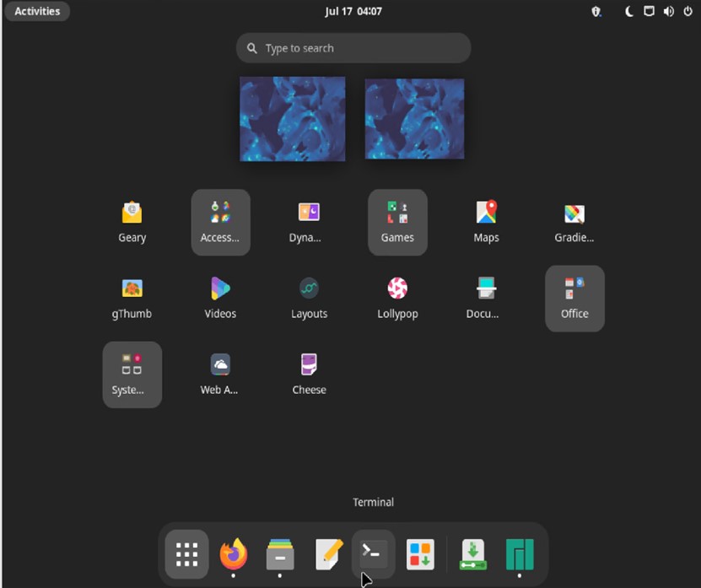701x588 pixels.
Task: Launch the Lollypop music player
Action: (397, 299)
